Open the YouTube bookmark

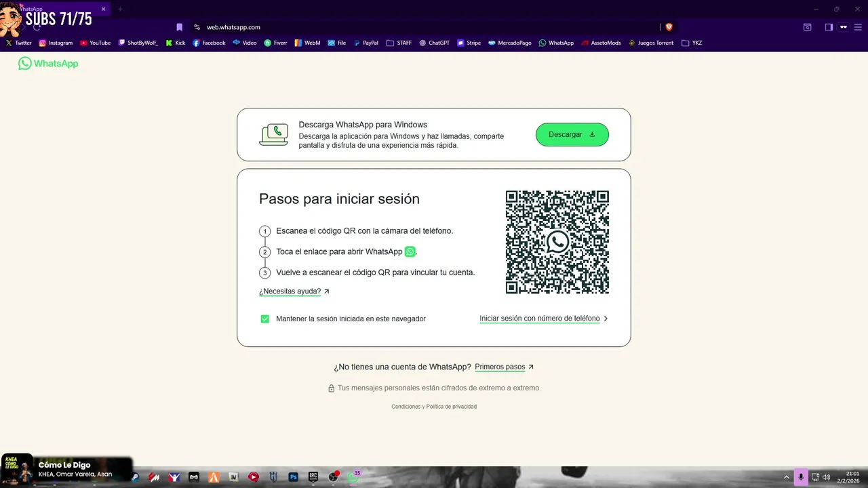click(x=96, y=43)
